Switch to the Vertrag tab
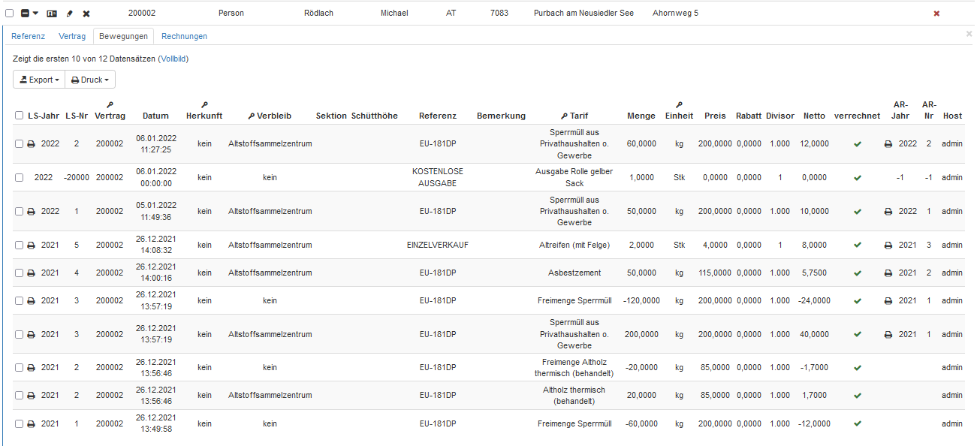The height and width of the screenshot is (446, 980). [72, 36]
